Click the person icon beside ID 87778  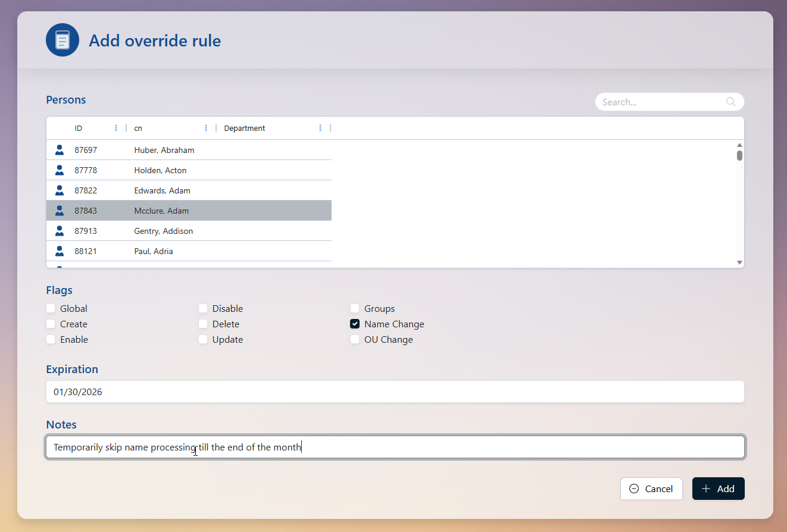60,170
